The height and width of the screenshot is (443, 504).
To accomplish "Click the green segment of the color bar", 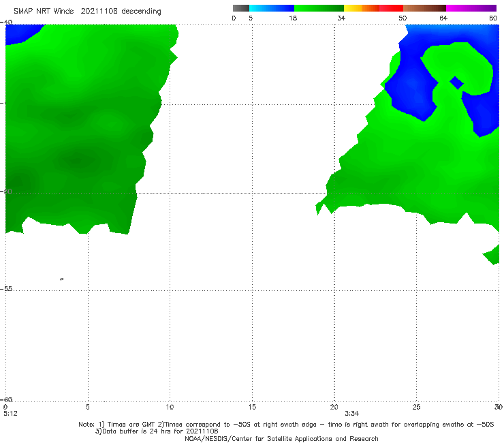I will pos(319,8).
